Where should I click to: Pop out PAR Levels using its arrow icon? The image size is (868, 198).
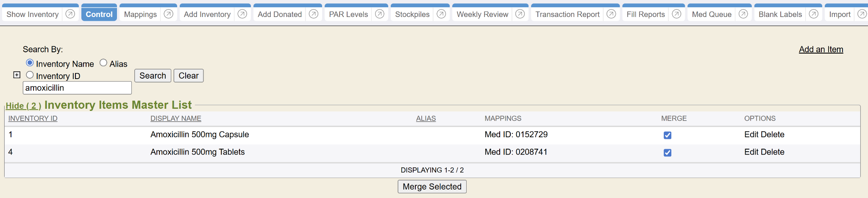click(x=379, y=14)
